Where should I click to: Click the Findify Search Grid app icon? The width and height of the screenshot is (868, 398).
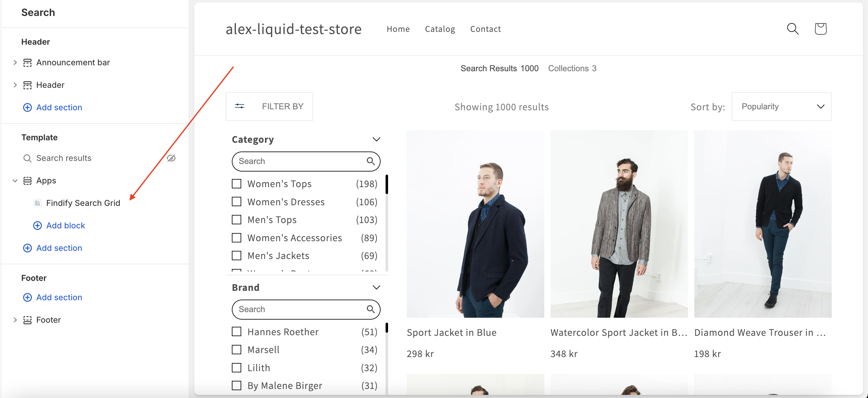coord(37,203)
